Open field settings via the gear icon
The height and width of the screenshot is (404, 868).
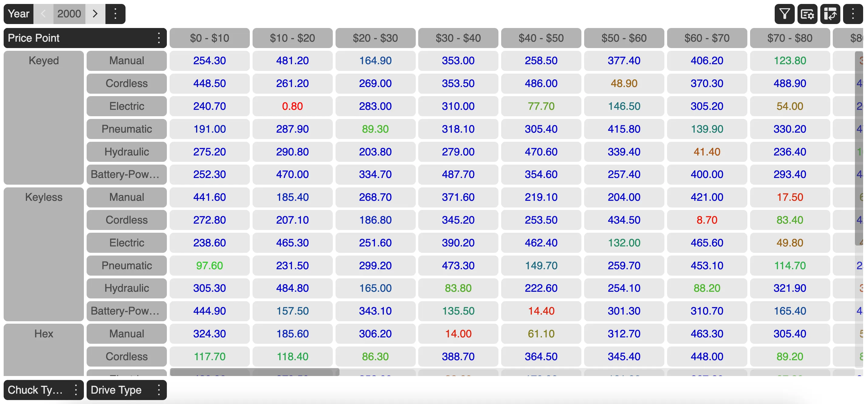[x=807, y=14]
